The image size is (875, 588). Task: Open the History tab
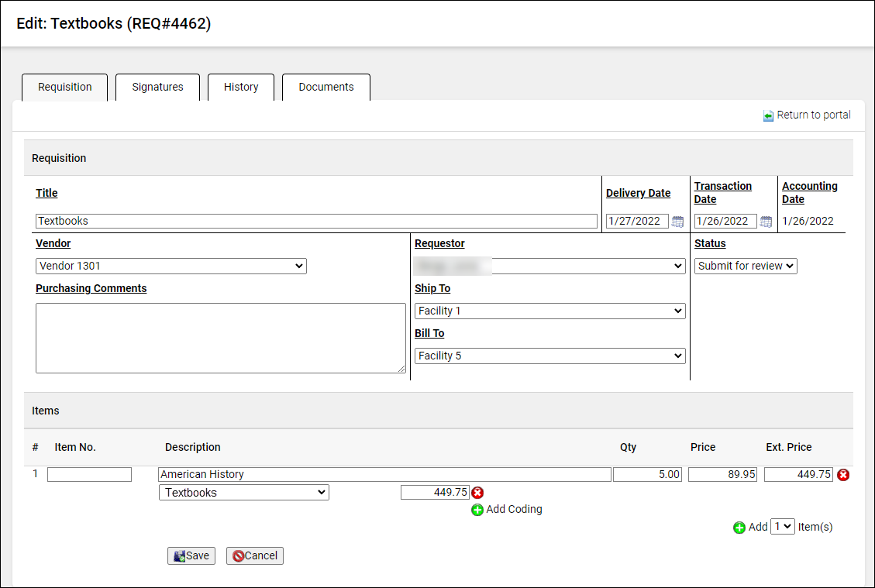pyautogui.click(x=241, y=87)
